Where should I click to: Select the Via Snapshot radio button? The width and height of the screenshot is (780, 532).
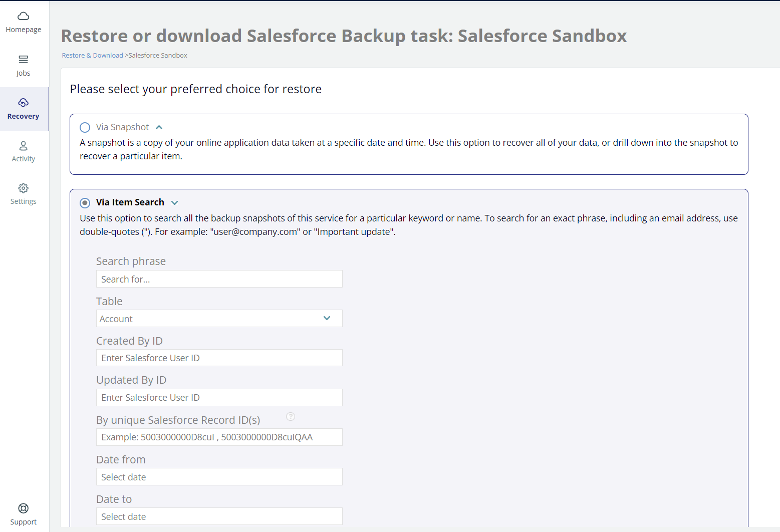(85, 127)
